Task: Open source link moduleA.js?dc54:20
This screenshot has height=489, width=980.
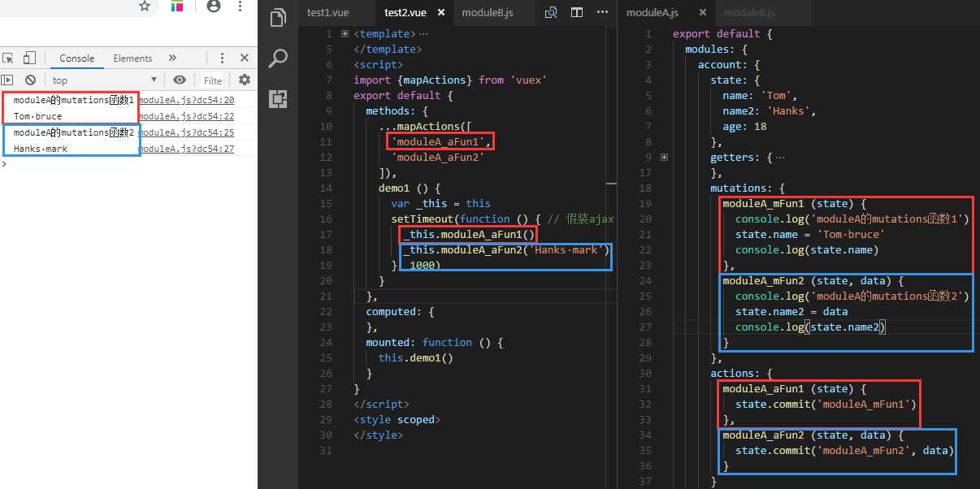Action: 186,101
